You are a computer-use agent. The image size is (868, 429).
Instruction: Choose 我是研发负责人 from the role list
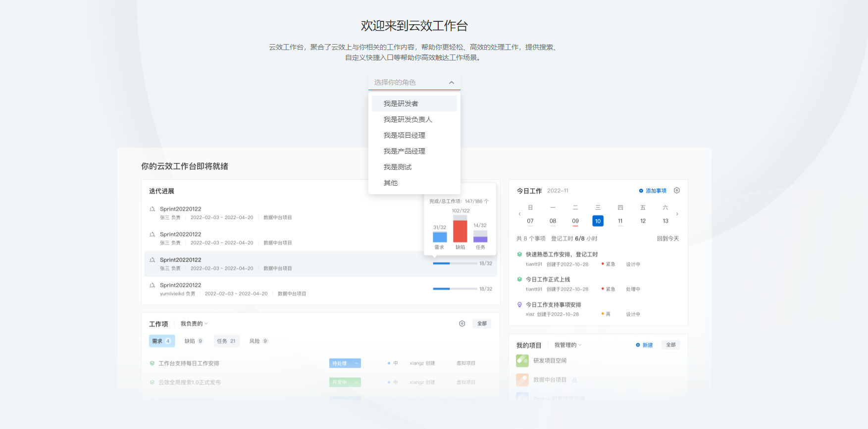point(414,119)
